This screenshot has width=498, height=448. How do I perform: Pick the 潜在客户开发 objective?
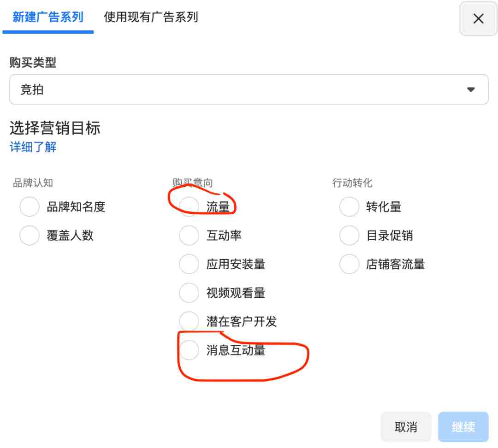pos(189,321)
